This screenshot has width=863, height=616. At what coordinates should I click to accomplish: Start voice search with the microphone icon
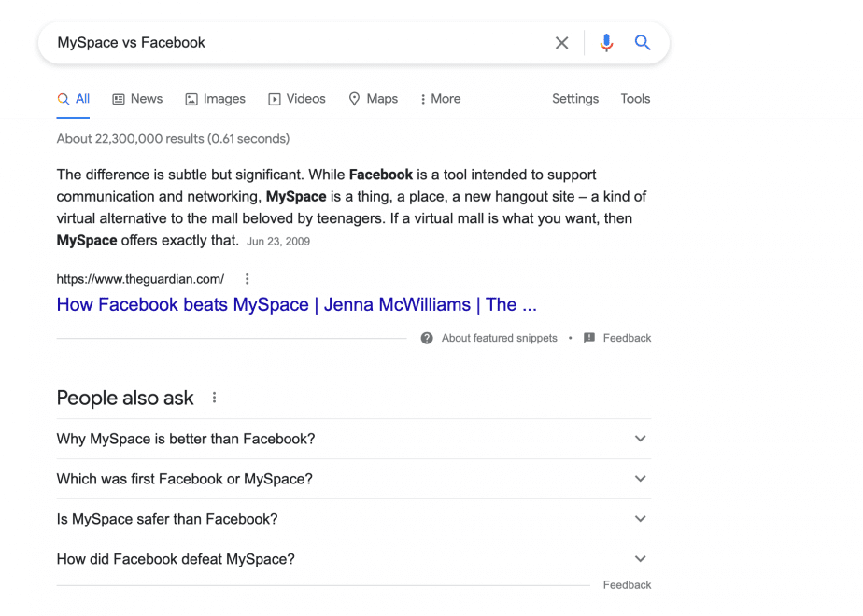[x=606, y=43]
